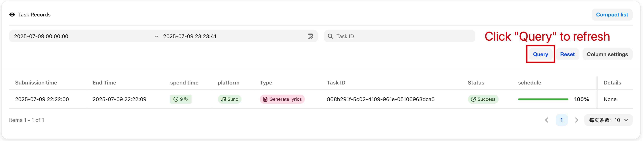Click the left pagination arrow
The image size is (644, 141).
[547, 120]
